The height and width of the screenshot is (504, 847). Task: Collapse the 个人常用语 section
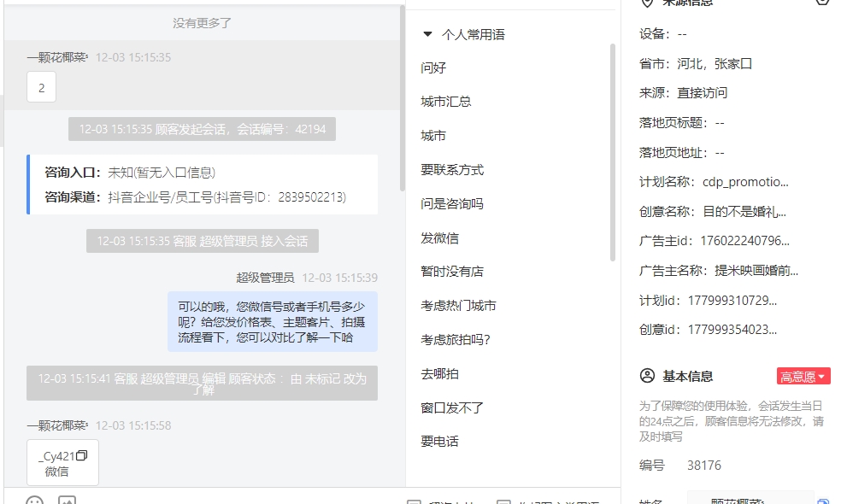tap(427, 34)
